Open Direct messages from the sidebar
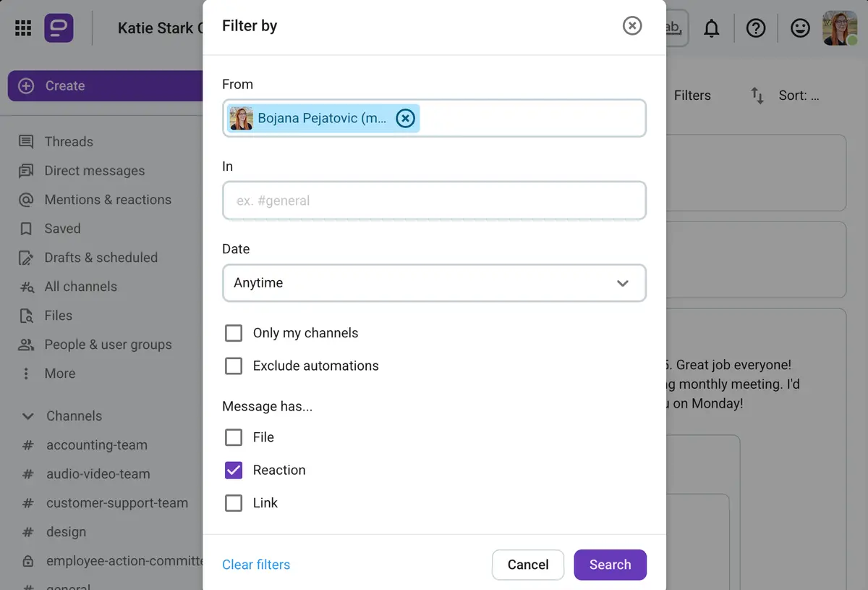 pos(94,170)
